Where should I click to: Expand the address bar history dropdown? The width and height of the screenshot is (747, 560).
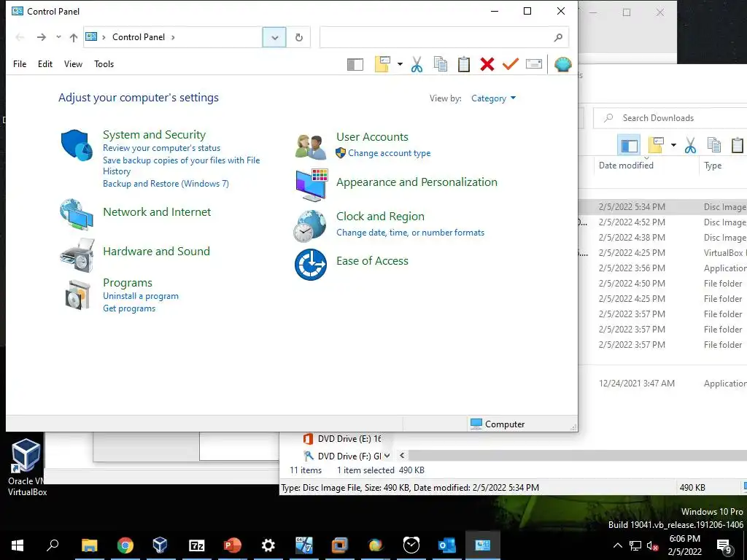click(274, 37)
